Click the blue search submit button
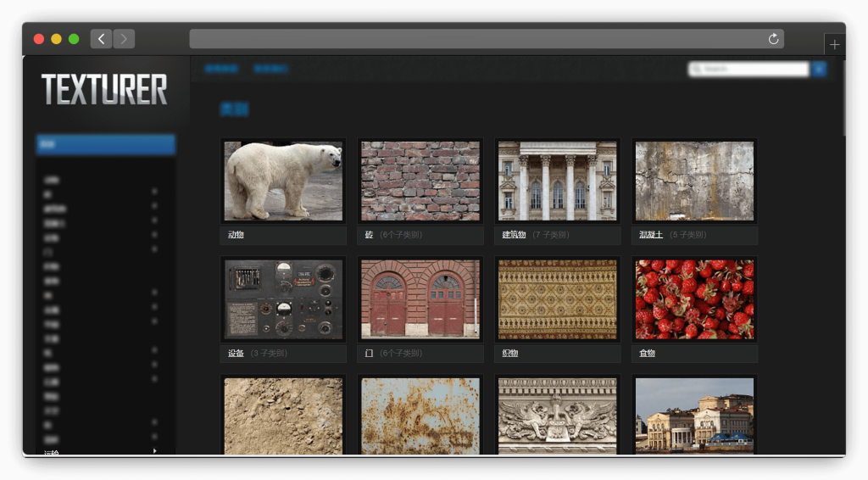This screenshot has height=480, width=868. (819, 70)
